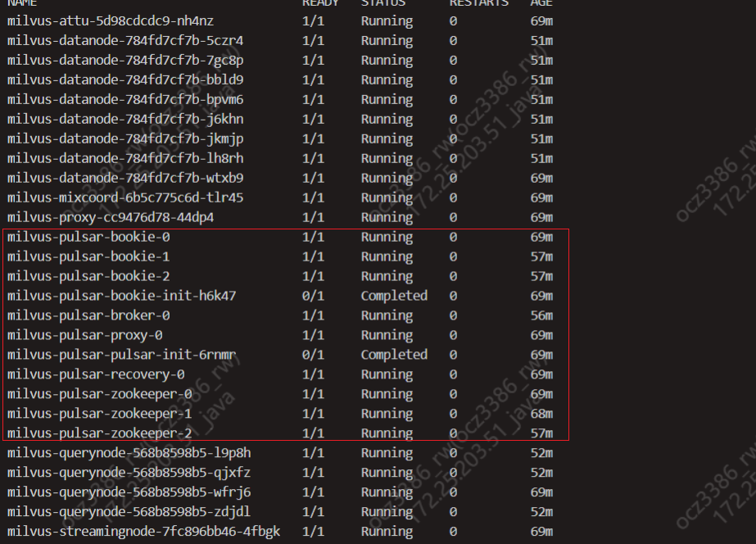Viewport: 756px width, 544px height.
Task: Click Completed status of bookie-init-h6k47 pod
Action: click(395, 296)
